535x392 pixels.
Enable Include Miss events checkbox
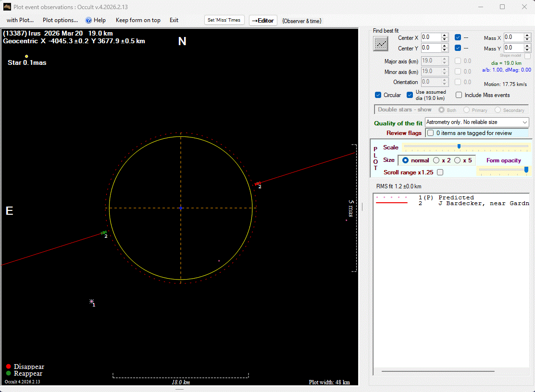[x=459, y=95]
